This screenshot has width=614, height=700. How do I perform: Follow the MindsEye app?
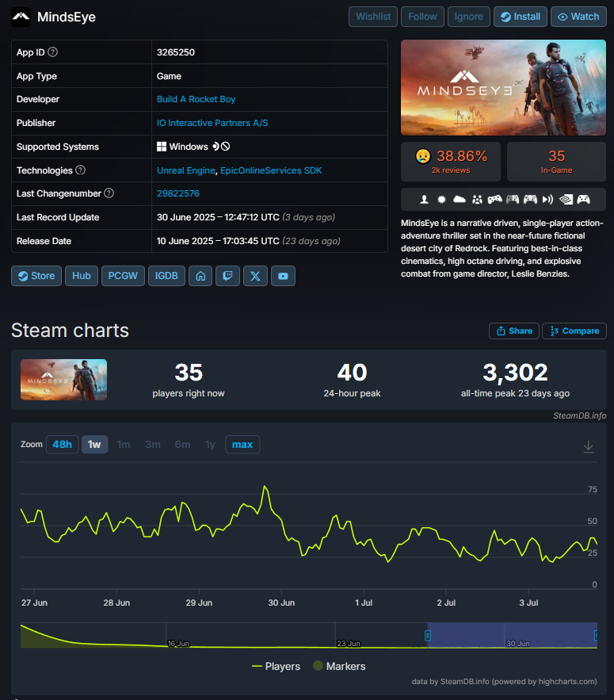[422, 17]
